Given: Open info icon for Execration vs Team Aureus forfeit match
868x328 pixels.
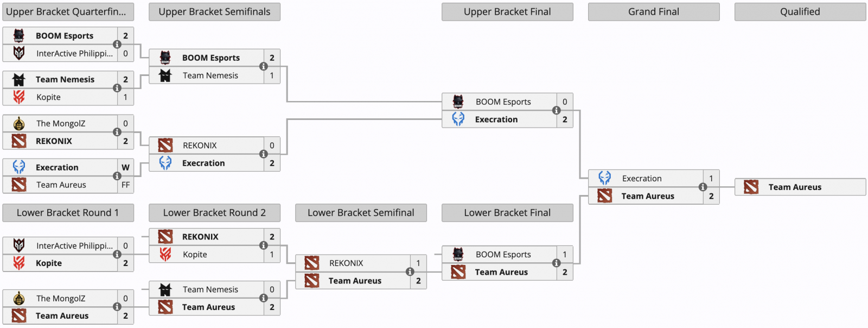Looking at the screenshot, I should click(x=117, y=176).
